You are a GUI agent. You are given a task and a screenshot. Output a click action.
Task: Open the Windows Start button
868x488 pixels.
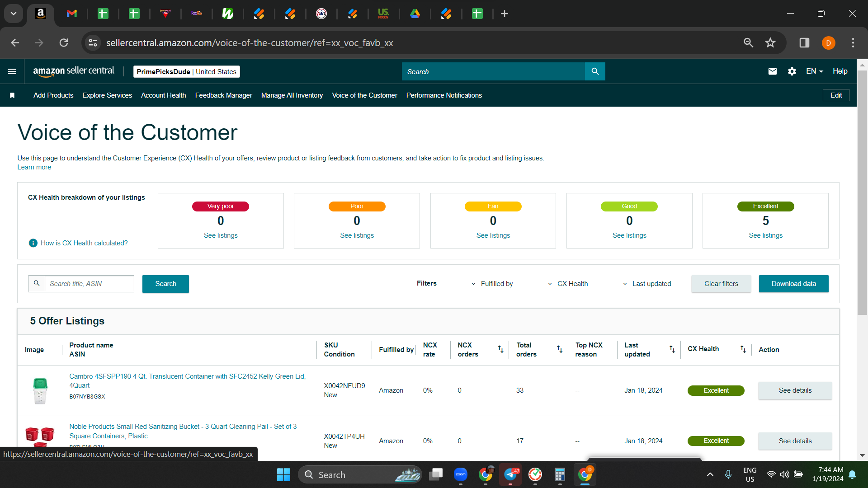pyautogui.click(x=283, y=475)
